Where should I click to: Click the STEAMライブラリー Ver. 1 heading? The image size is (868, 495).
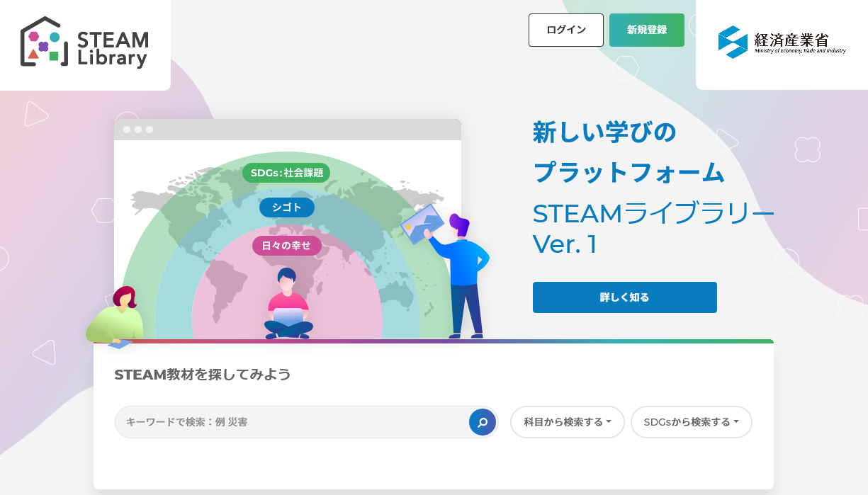[653, 228]
